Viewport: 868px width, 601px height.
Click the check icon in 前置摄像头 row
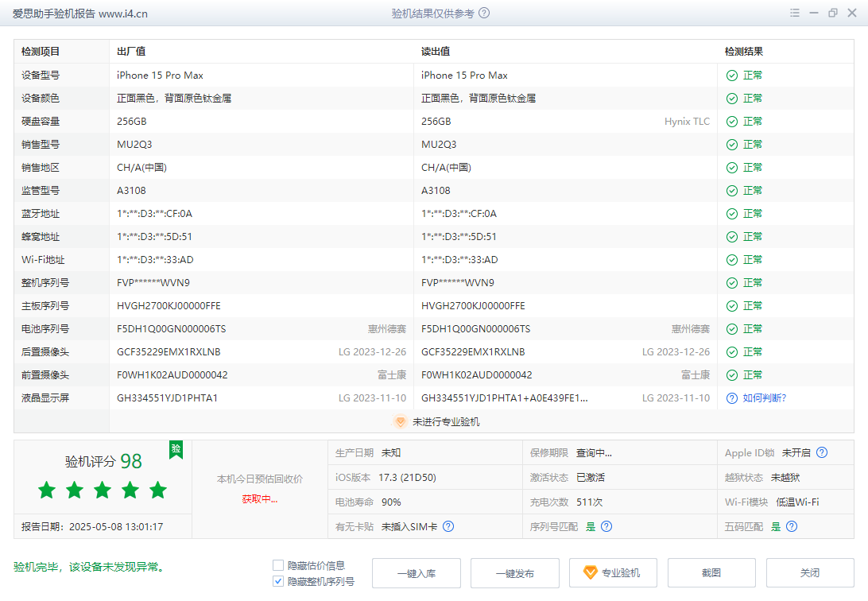click(x=732, y=375)
